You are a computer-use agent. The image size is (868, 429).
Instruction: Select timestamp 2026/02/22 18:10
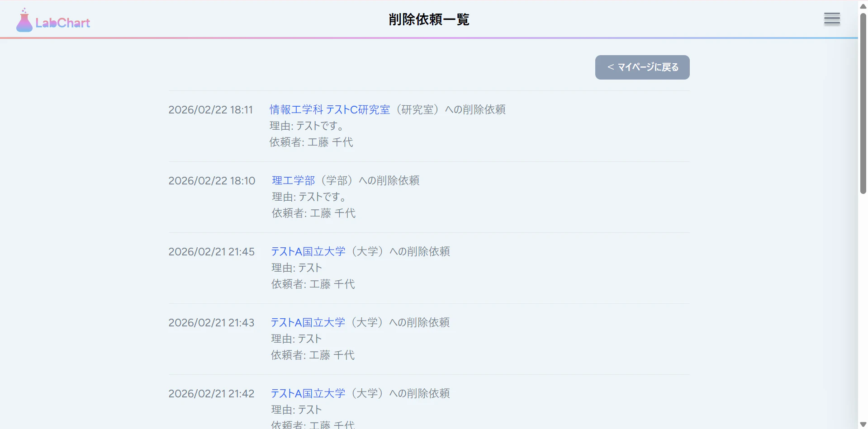pos(212,181)
